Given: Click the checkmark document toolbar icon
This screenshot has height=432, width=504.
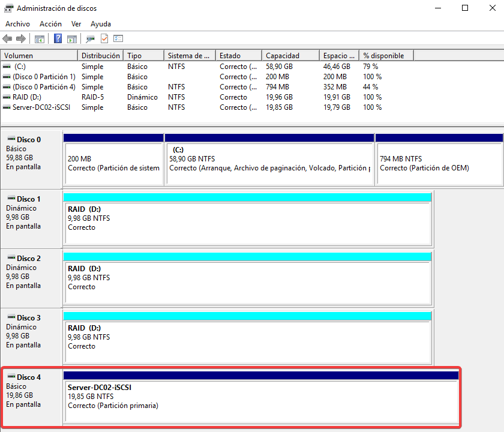Looking at the screenshot, I should click(x=104, y=39).
